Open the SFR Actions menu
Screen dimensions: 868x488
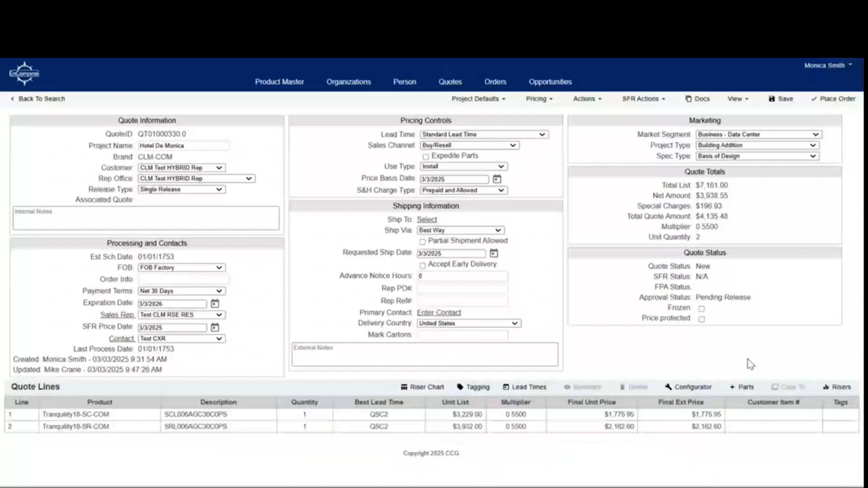point(643,98)
